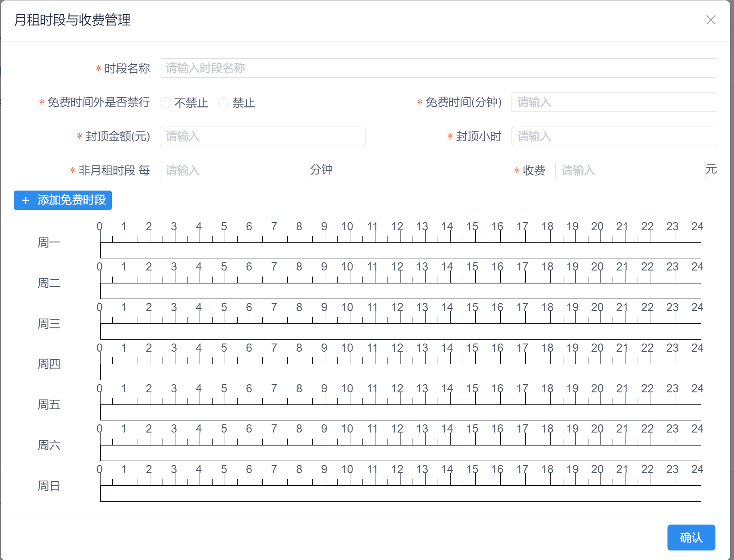
Task: Click the 18 mark on 周五 ruler
Action: pyautogui.click(x=547, y=388)
